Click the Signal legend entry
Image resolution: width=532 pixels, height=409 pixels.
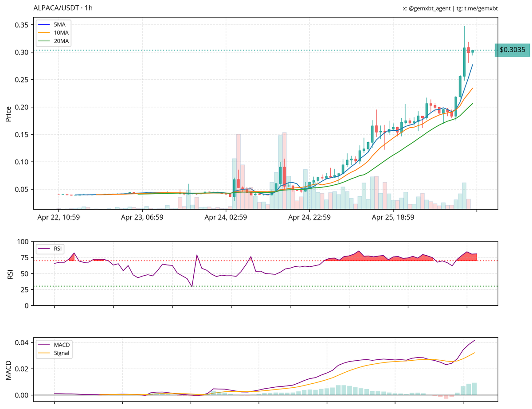(x=54, y=353)
